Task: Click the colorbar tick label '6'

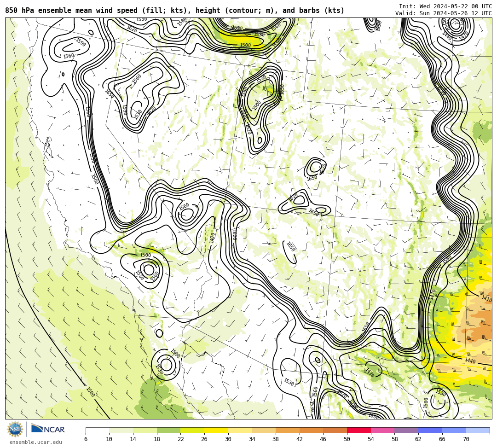Action: click(x=86, y=439)
